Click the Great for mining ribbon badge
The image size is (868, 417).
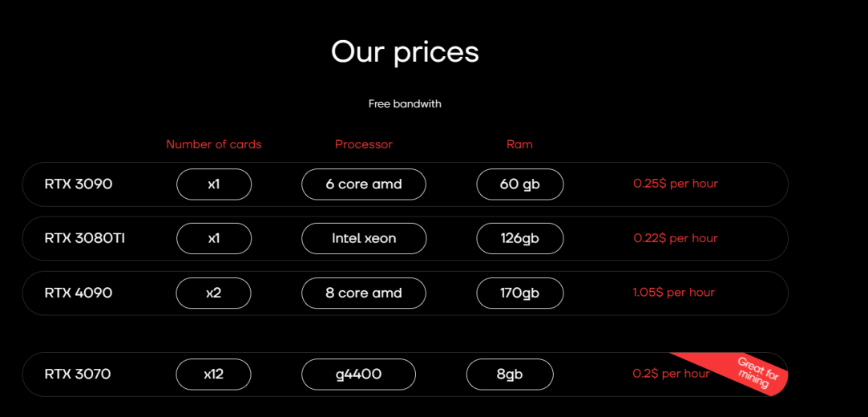pos(757,374)
